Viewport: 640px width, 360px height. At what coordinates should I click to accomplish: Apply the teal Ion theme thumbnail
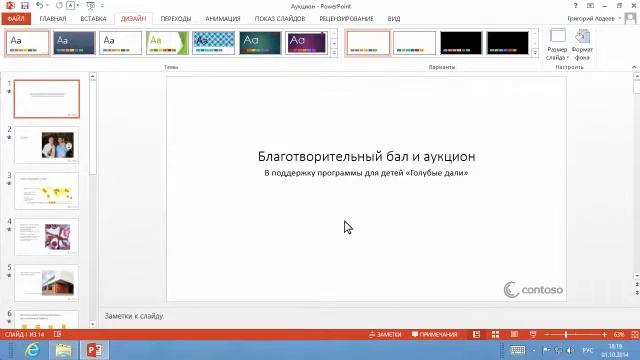(x=260, y=43)
